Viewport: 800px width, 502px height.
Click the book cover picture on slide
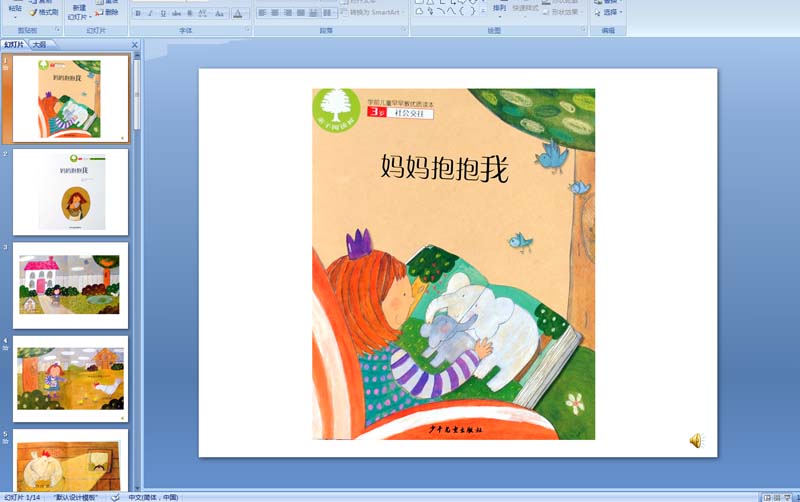pos(454,264)
